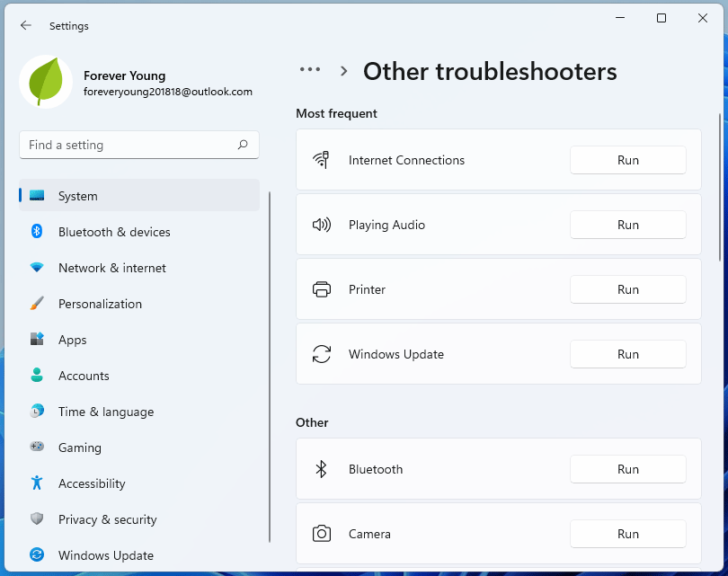Click the Forever Young account name

coord(124,75)
